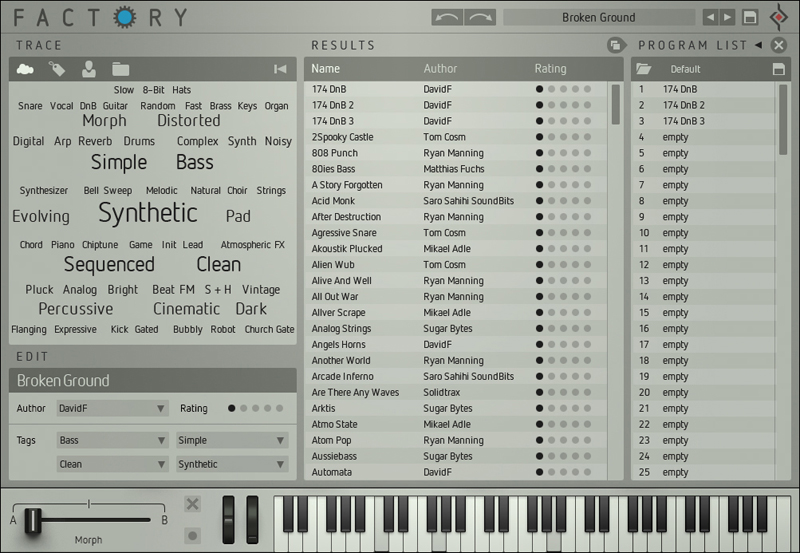
Task: Save preset with top bar disk icon
Action: coord(749,17)
